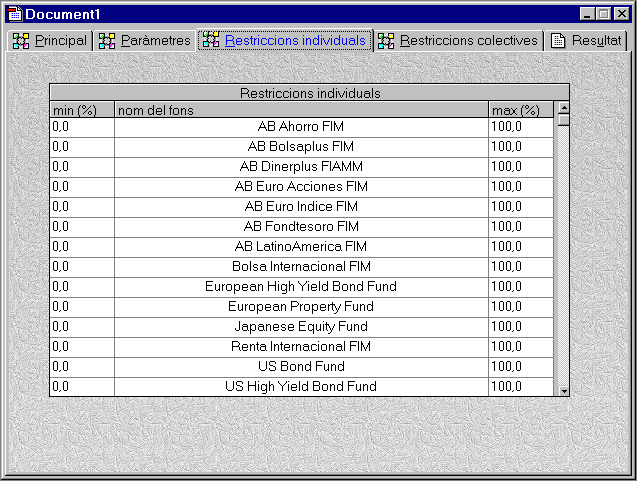Select AB Fondtesoro FIM fund name
Screen dimensions: 637x481
[301, 227]
